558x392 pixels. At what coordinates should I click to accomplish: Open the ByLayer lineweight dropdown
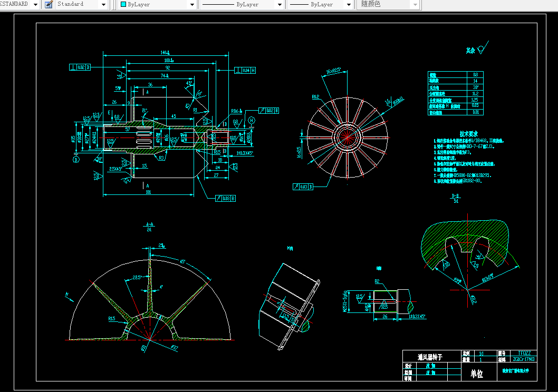(348, 4)
